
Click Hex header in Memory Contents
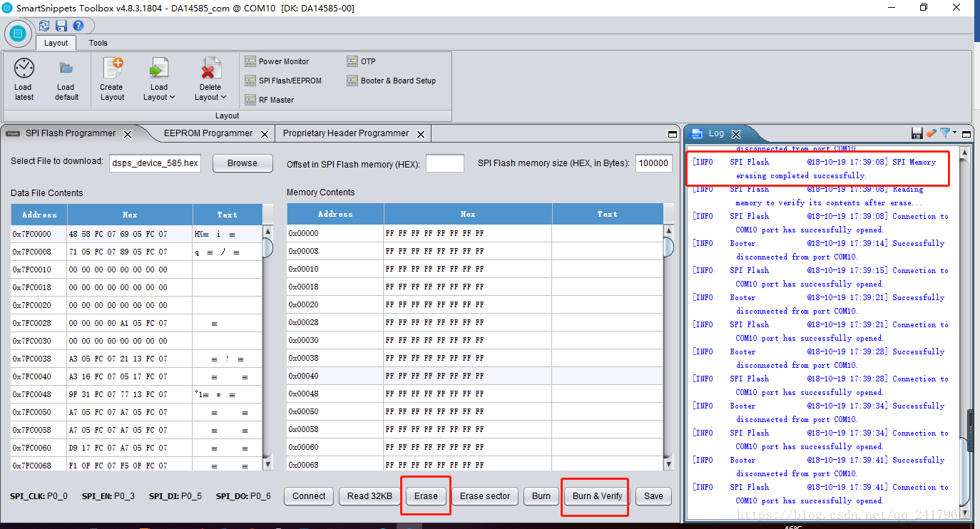(x=468, y=214)
